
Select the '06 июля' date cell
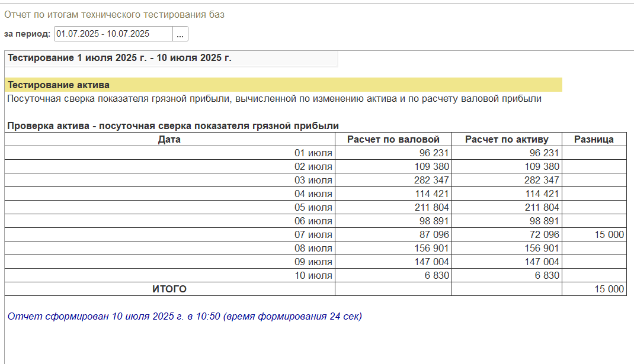click(170, 221)
